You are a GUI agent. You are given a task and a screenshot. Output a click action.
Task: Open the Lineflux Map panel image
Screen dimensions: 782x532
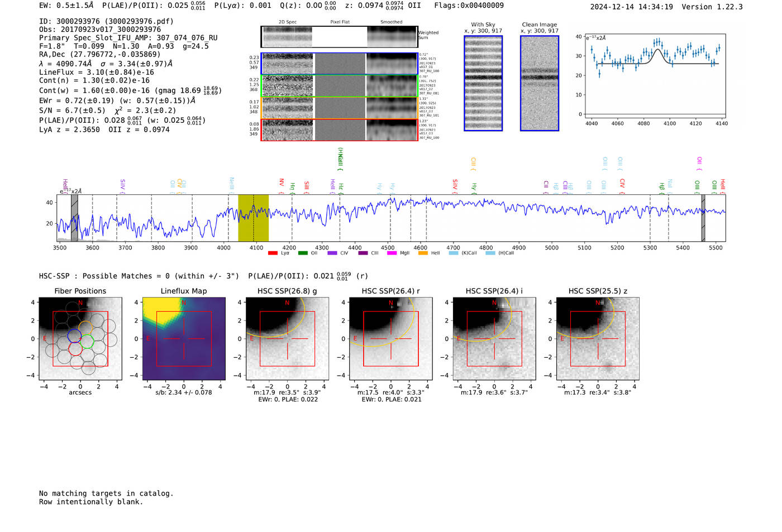pyautogui.click(x=184, y=338)
